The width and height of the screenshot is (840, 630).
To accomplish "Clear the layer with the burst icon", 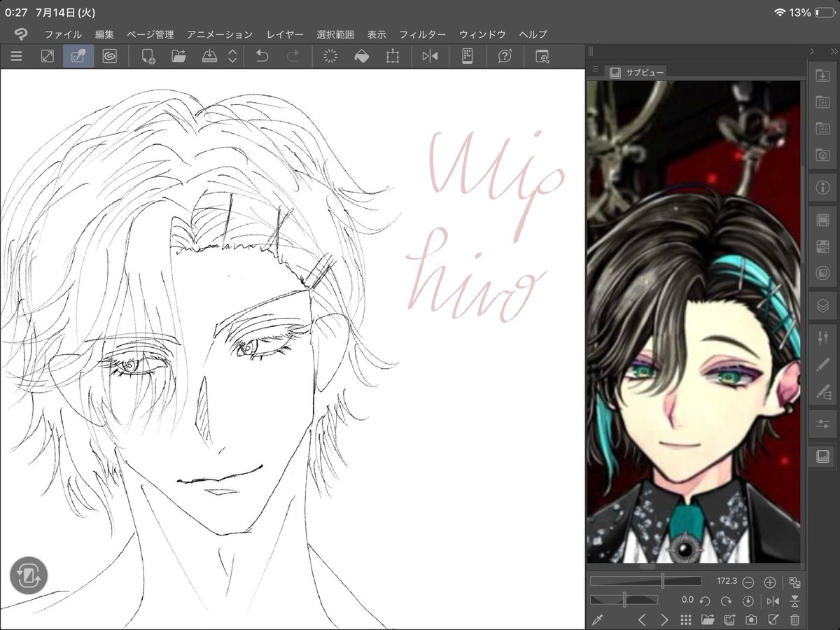I will (330, 57).
